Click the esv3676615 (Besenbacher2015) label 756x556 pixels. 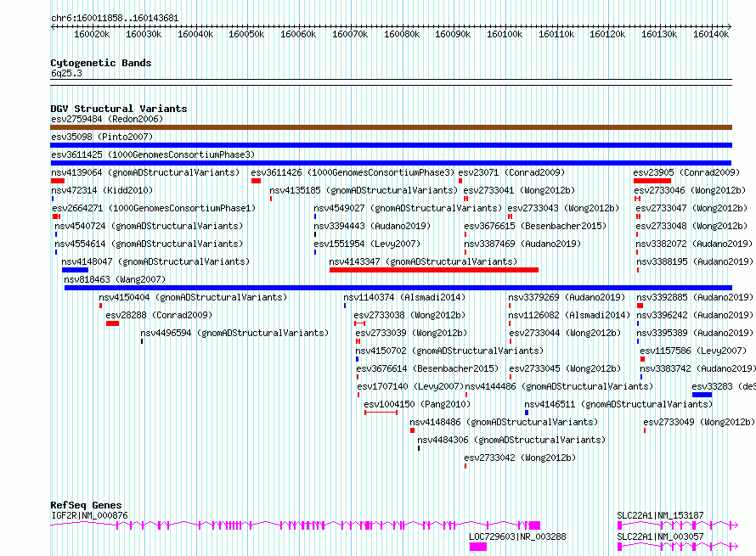[x=535, y=226]
